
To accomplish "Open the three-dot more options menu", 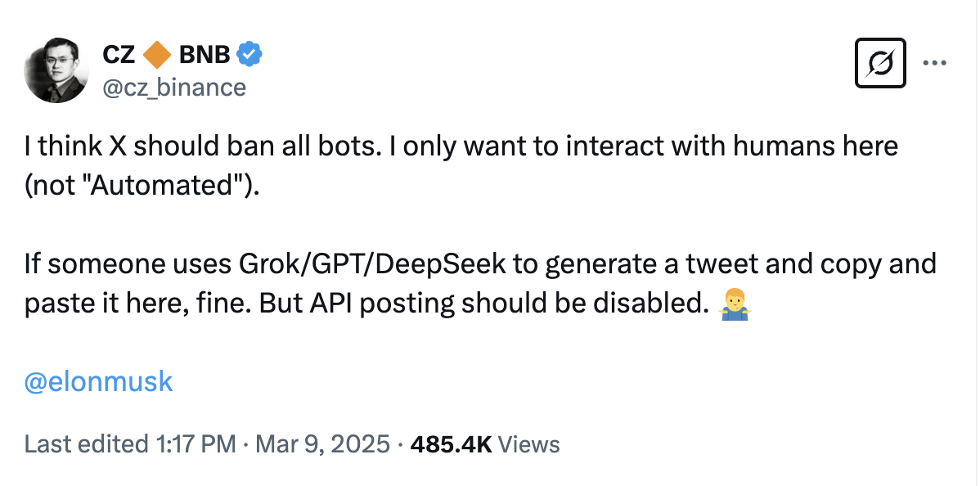I will coord(935,62).
